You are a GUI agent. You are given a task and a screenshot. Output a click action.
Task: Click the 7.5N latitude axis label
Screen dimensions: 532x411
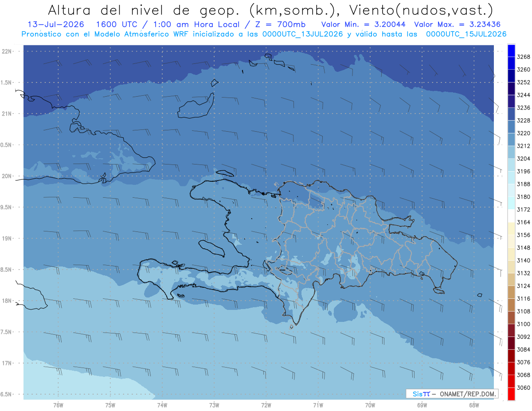tap(6, 332)
